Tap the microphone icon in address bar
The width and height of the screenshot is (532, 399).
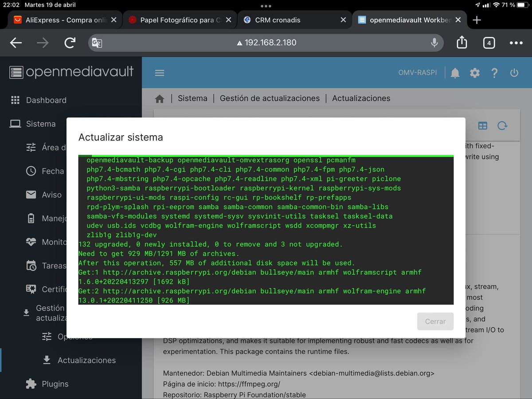coord(434,43)
